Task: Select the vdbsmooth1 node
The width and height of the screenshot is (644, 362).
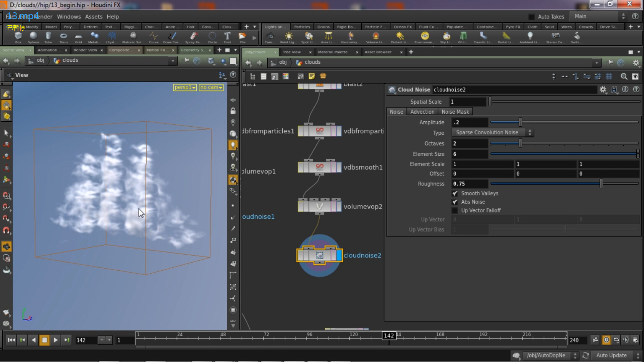Action: click(320, 167)
